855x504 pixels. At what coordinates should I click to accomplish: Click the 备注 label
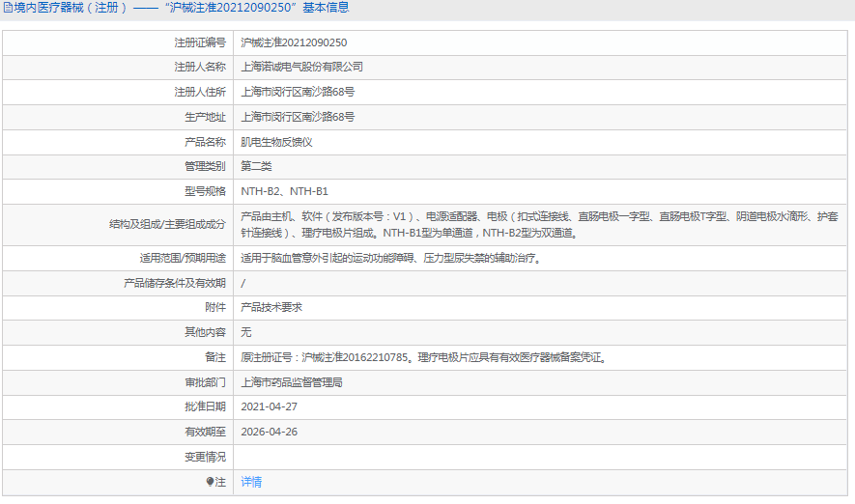[215, 357]
